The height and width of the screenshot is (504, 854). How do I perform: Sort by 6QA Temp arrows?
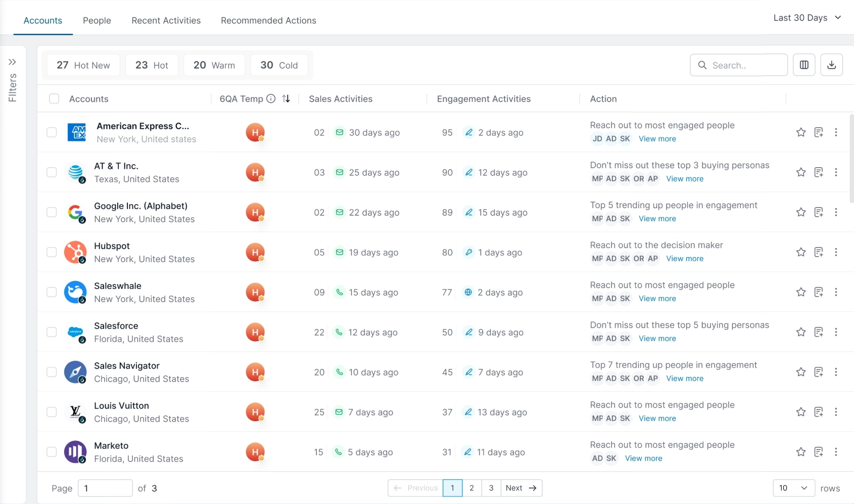click(x=286, y=98)
